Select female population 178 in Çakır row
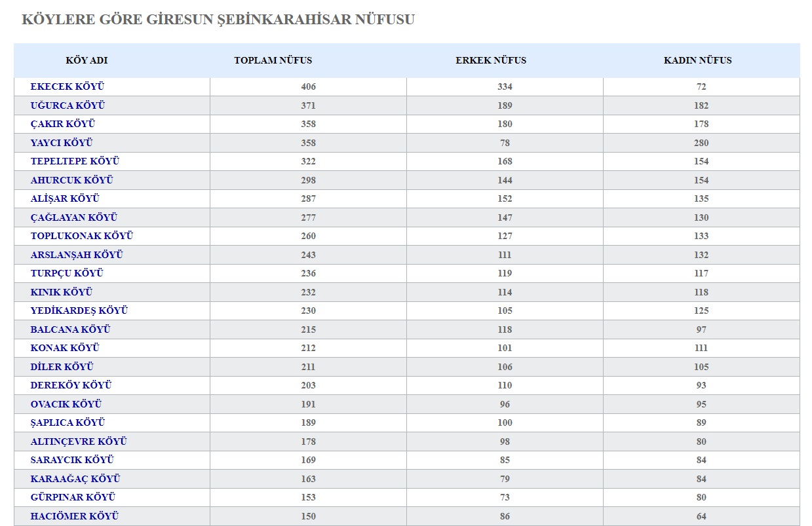The height and width of the screenshot is (526, 812). (x=702, y=124)
